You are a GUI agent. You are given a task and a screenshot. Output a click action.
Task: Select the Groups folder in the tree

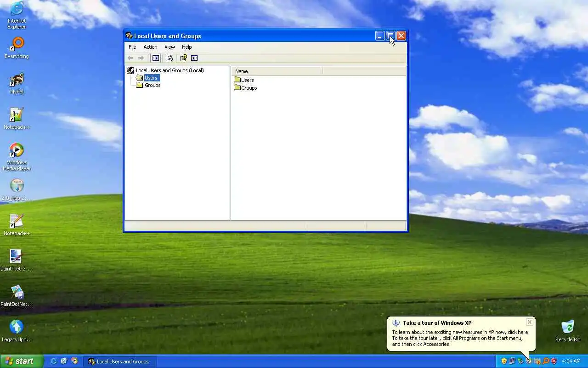coord(148,85)
